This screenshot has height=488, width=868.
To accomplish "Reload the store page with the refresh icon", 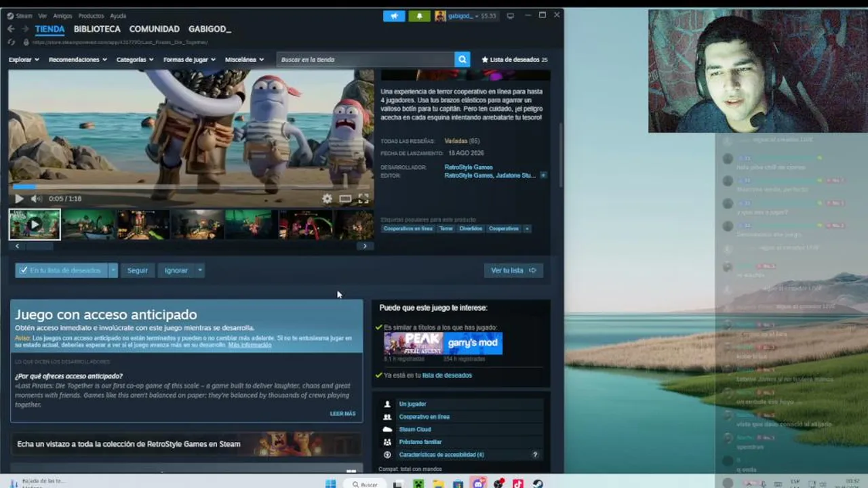I will click(x=11, y=42).
